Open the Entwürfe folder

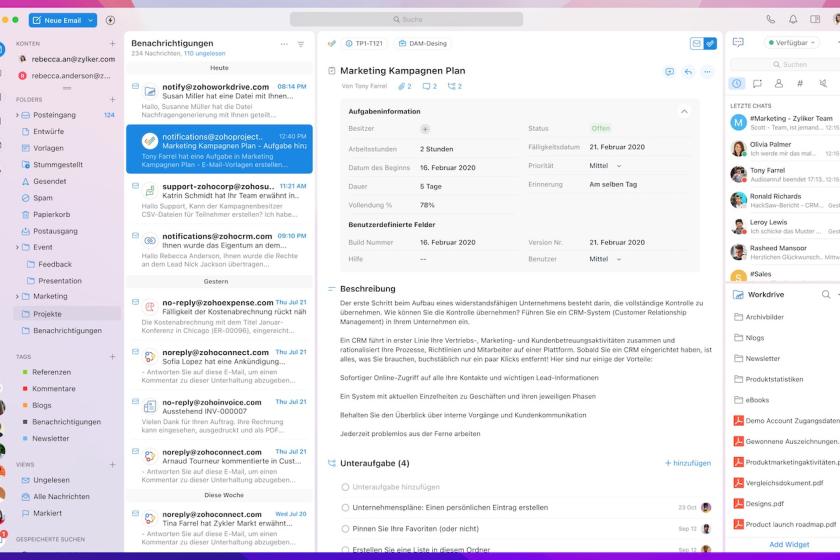coord(48,131)
